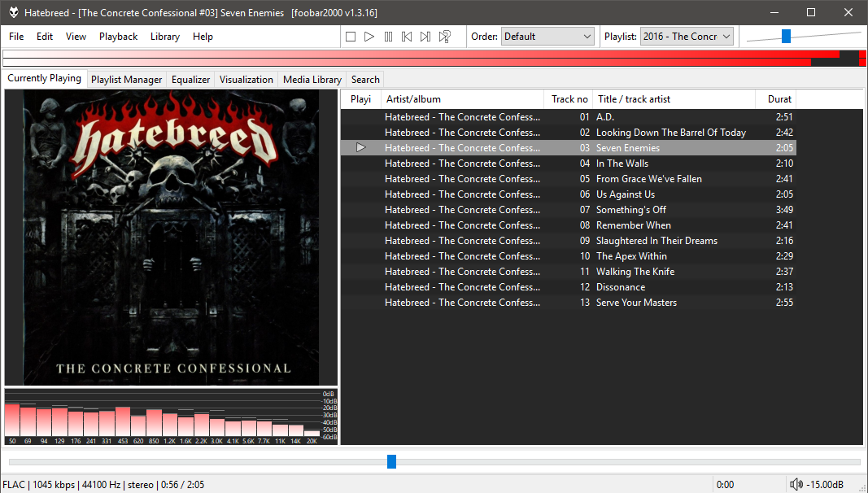Click the foobar2000 alien icon in title bar
868x493 pixels.
click(x=14, y=12)
